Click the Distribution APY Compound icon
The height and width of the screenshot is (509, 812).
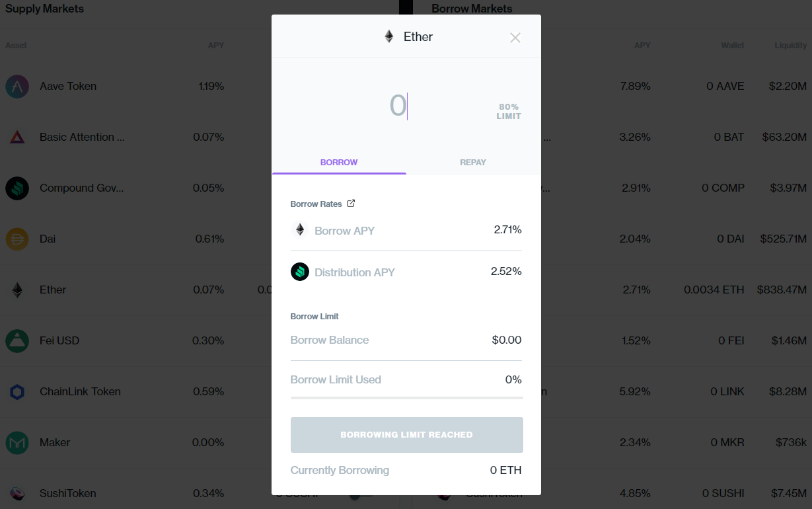300,272
